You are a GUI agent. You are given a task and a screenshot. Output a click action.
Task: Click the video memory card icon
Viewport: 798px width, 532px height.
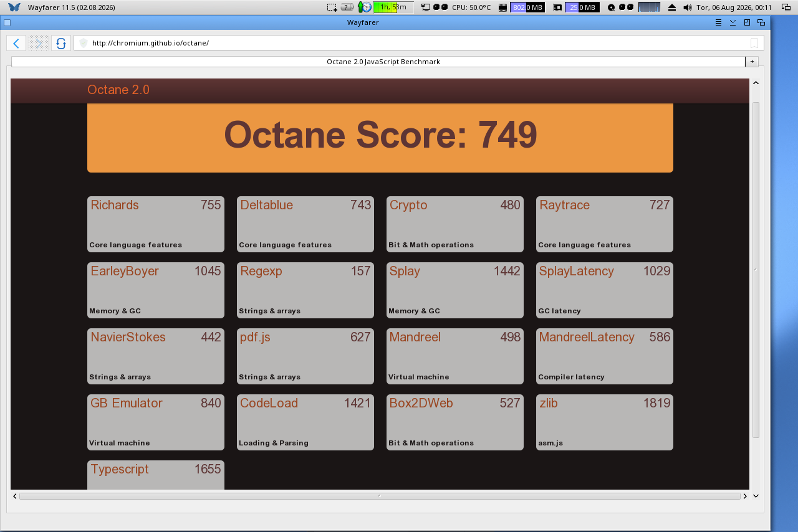pos(557,7)
